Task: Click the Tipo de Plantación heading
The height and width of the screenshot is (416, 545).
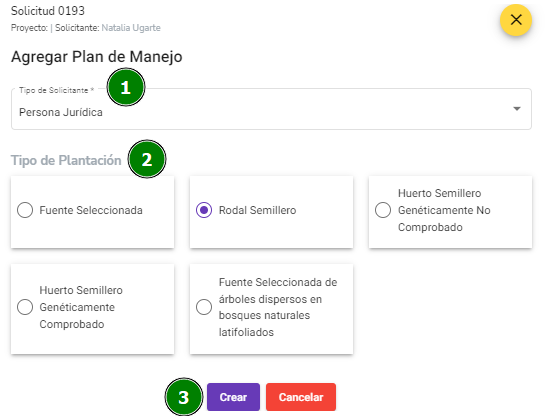Action: 66,160
